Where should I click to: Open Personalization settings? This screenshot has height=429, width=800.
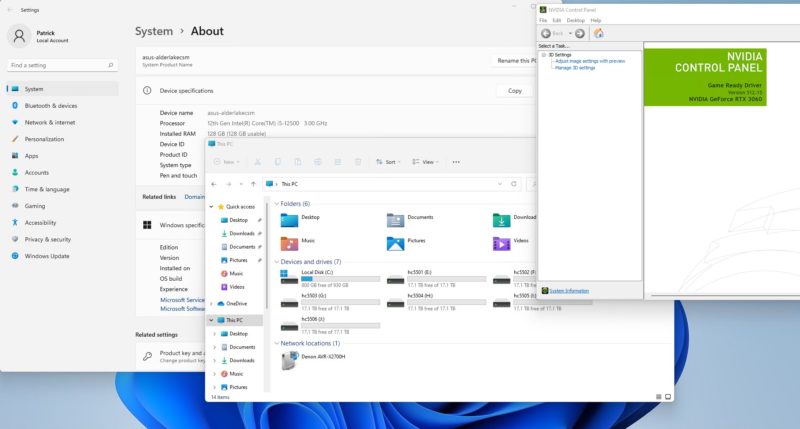click(63, 139)
